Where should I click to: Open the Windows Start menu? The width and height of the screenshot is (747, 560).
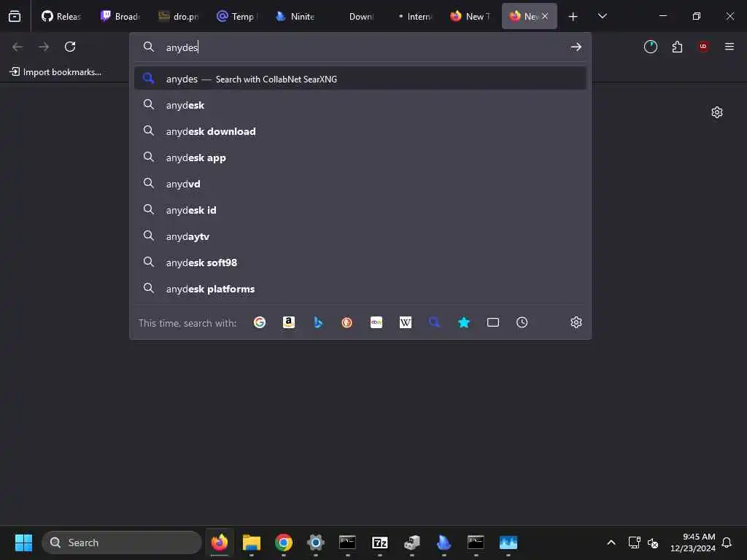pos(23,542)
